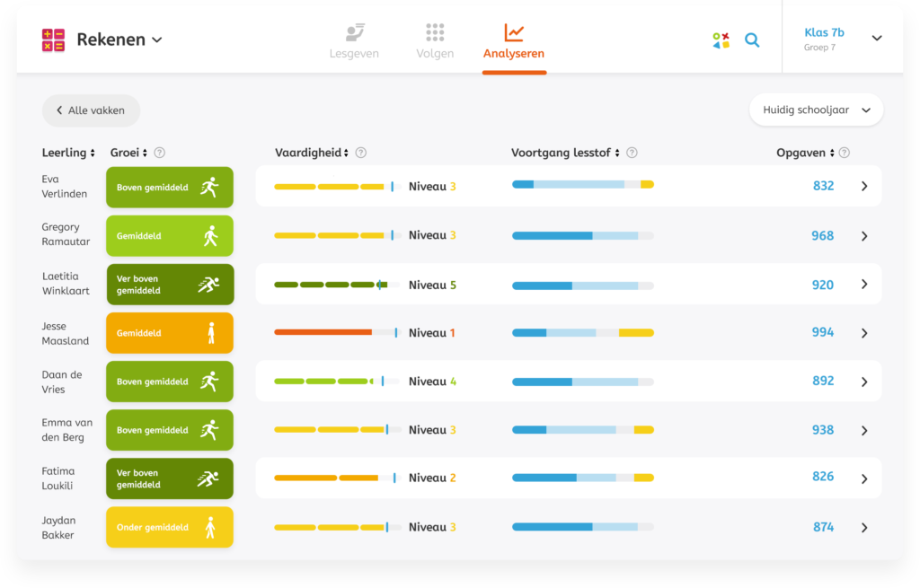This screenshot has width=920, height=588.
Task: Open Eva Verlinden's row details arrow
Action: coord(864,187)
